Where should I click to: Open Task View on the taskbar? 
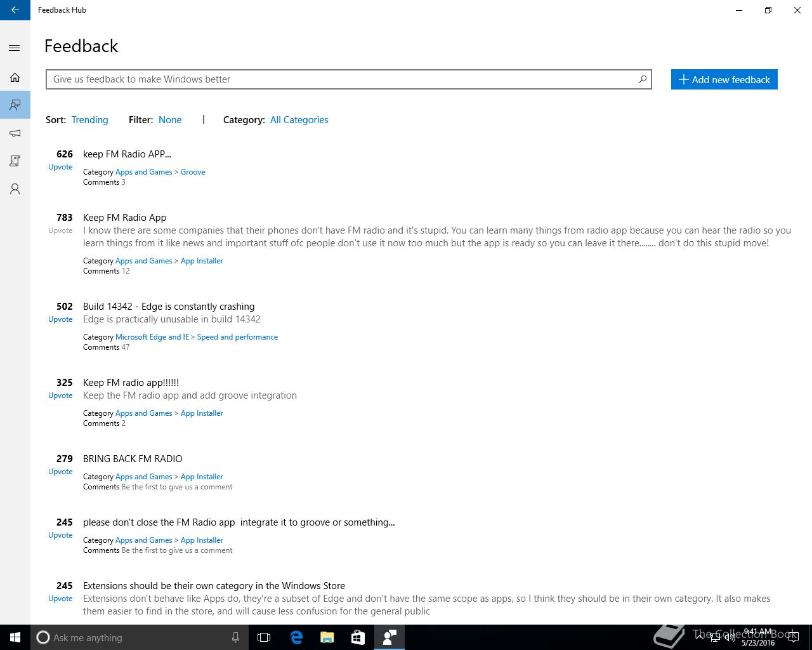click(264, 637)
